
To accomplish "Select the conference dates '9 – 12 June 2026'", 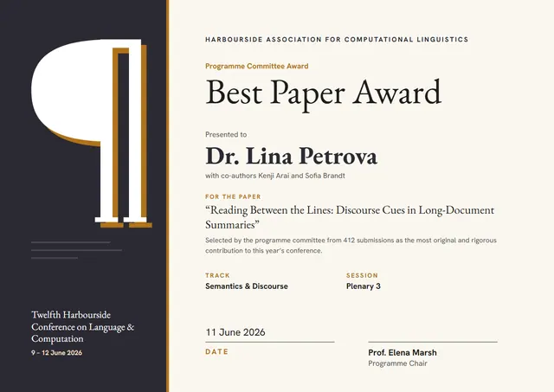I will [x=56, y=353].
